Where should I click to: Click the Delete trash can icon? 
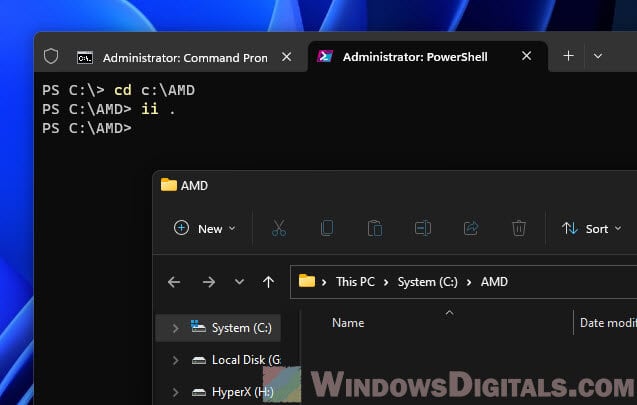519,228
